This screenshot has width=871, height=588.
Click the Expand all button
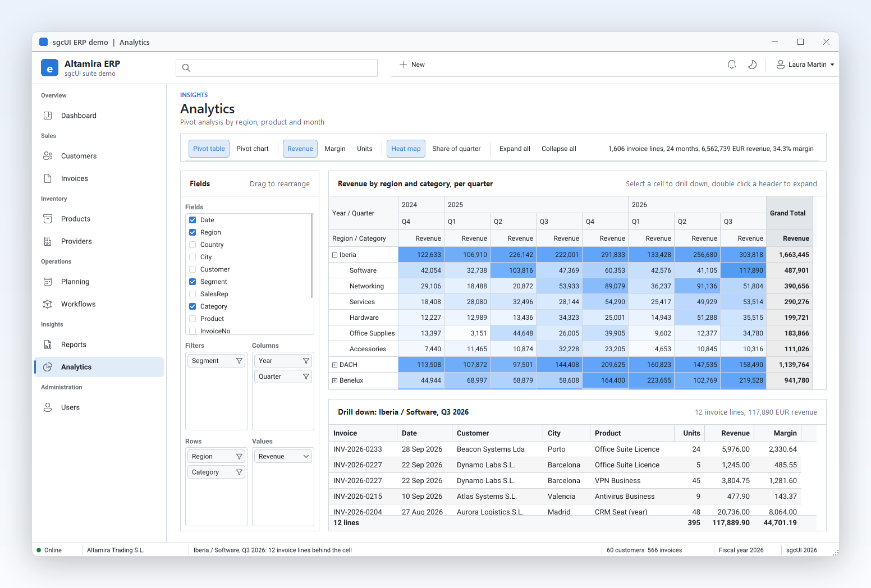click(515, 149)
